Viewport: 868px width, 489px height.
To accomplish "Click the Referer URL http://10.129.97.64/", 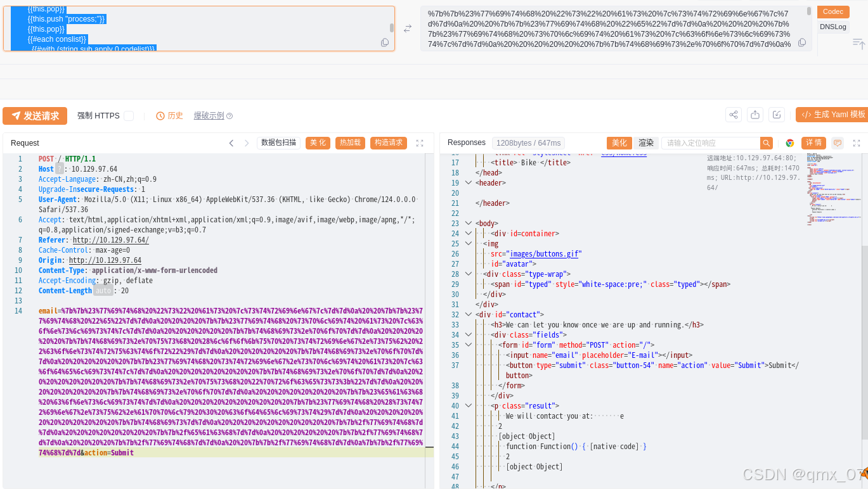I will (111, 240).
